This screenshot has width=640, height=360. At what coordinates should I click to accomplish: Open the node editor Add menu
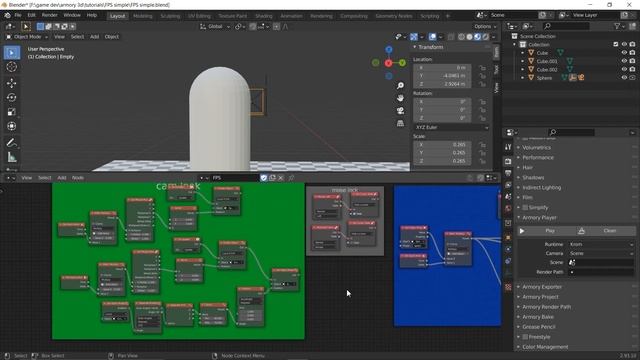pos(62,178)
